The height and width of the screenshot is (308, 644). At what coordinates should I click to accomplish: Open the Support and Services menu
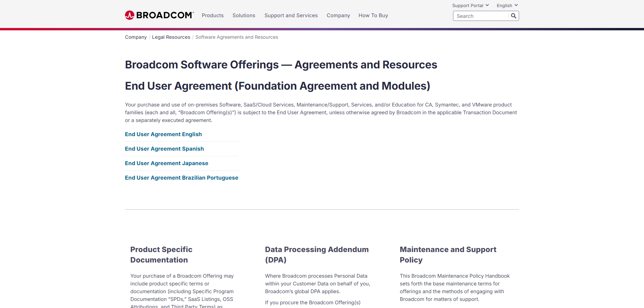point(291,16)
